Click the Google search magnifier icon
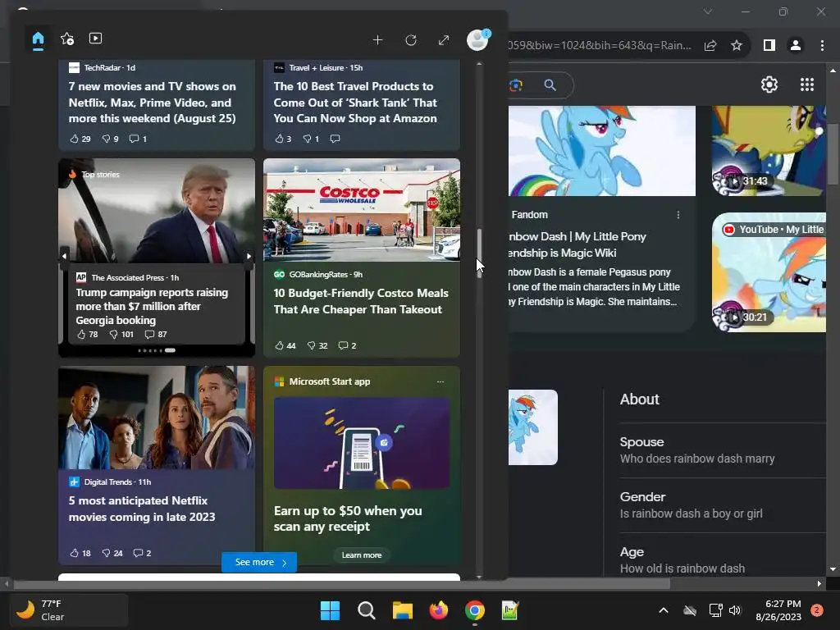Viewport: 840px width, 630px height. click(x=550, y=84)
